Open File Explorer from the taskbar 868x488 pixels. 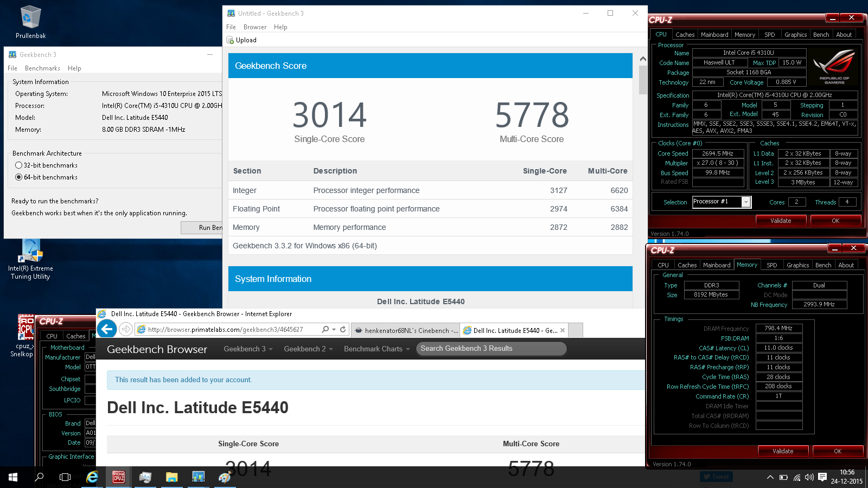click(x=171, y=477)
